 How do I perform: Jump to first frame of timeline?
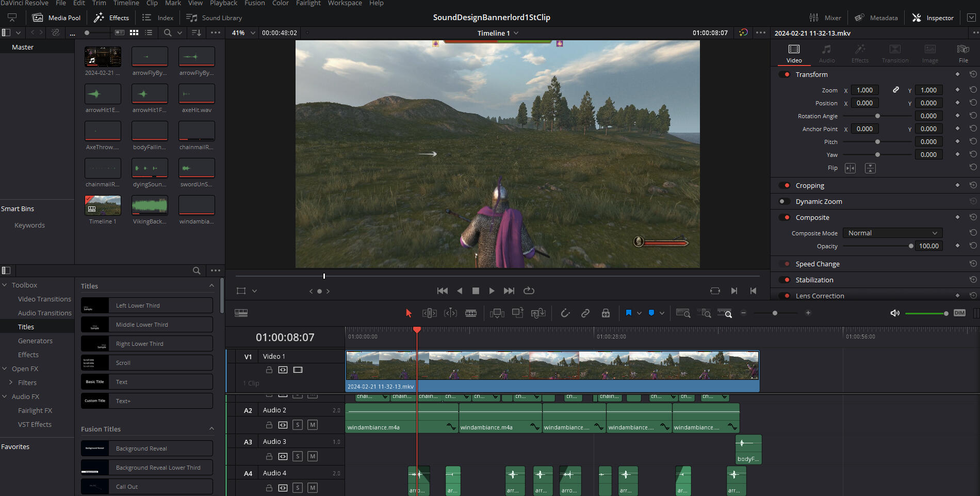pyautogui.click(x=443, y=291)
